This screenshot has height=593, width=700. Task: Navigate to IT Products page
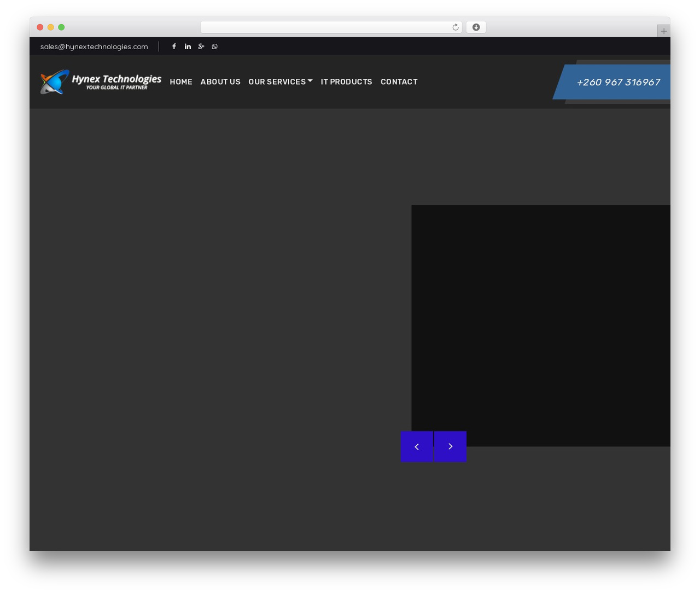click(x=346, y=82)
